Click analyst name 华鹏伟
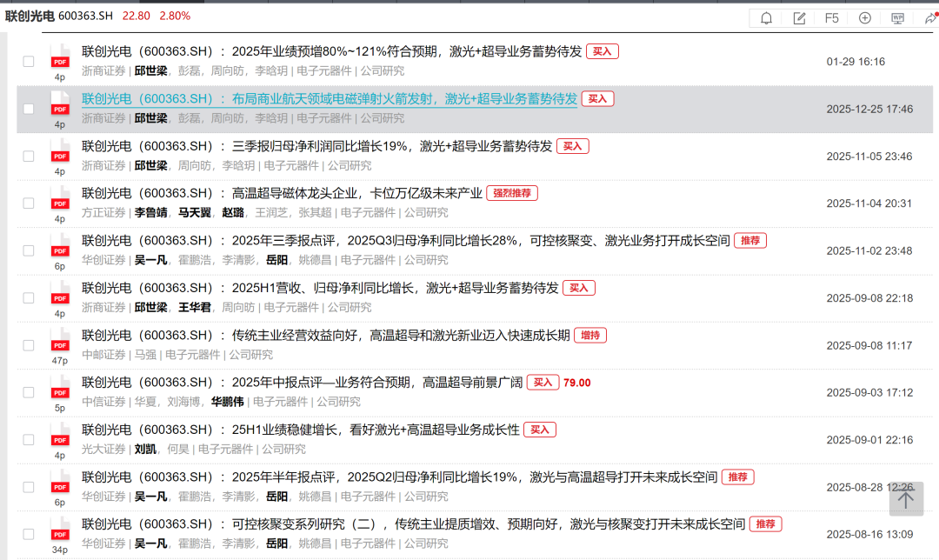Image resolution: width=939 pixels, height=560 pixels. coord(228,402)
